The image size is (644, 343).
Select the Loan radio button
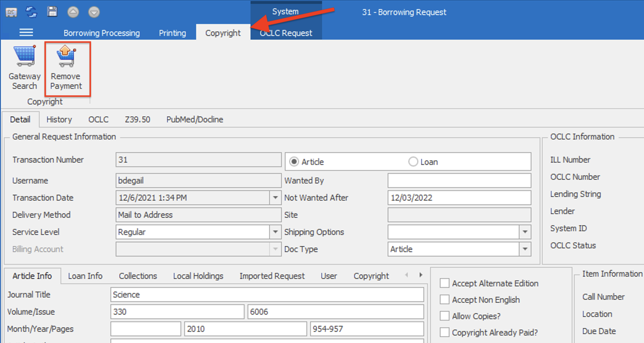click(413, 161)
